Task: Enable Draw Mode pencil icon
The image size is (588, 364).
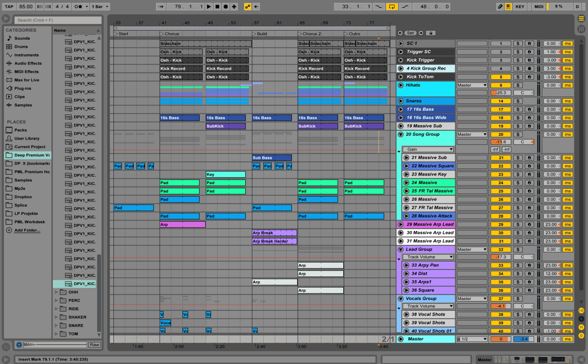Action: 500,7
